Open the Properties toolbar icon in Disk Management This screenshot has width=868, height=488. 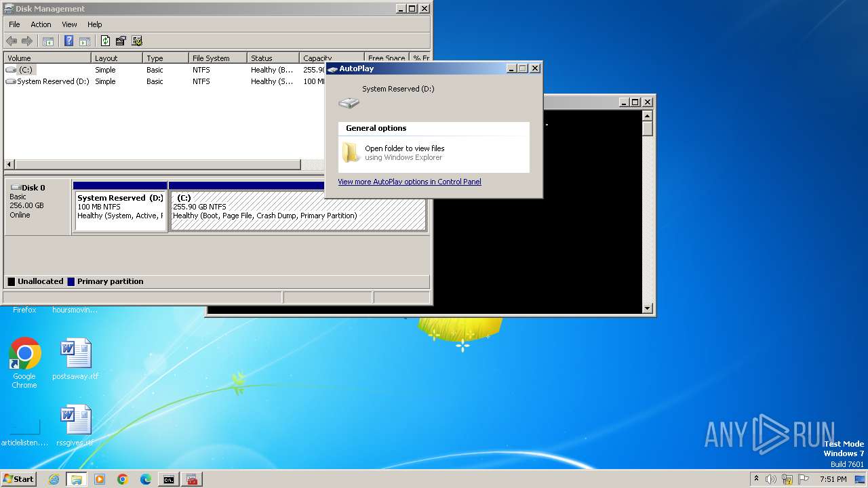121,41
